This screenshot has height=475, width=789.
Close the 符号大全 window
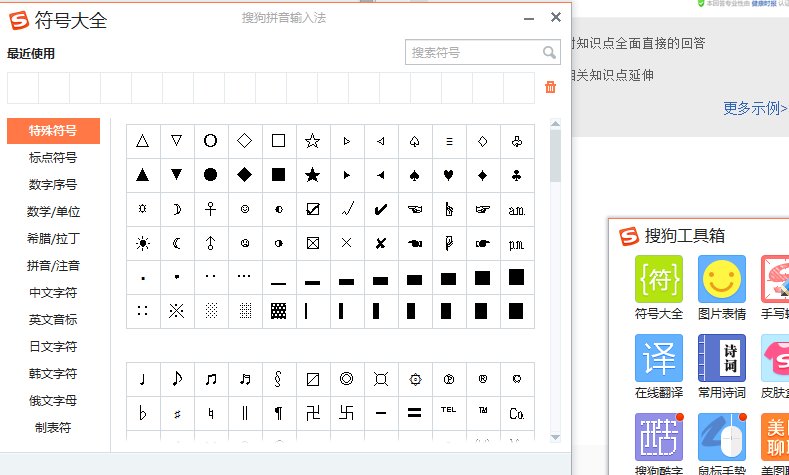pos(556,17)
